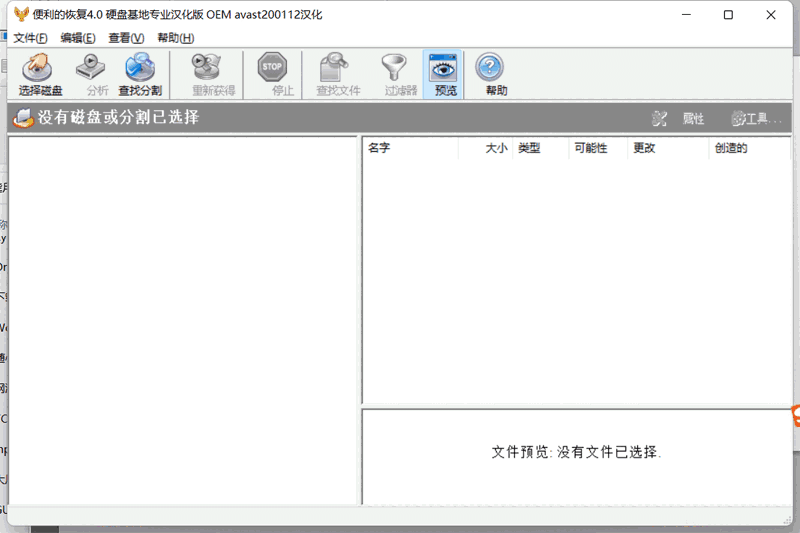Sort by the 更改 column header
This screenshot has height=533, width=800.
(x=668, y=148)
